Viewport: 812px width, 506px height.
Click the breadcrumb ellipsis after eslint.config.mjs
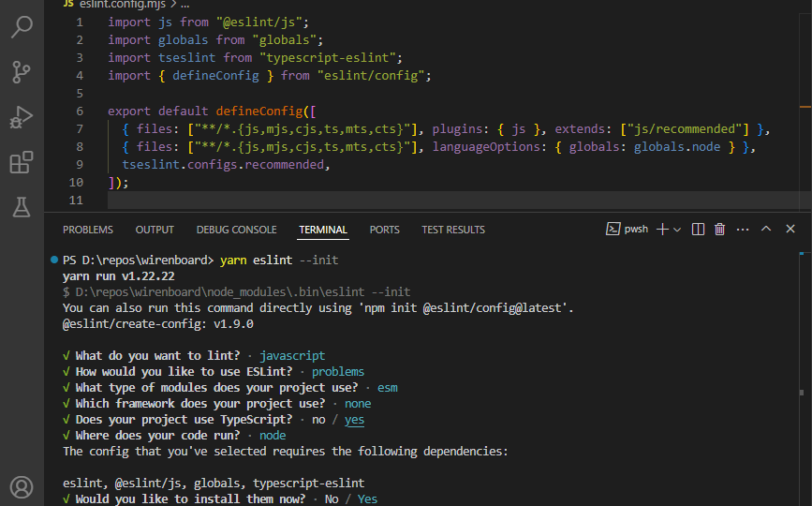pyautogui.click(x=185, y=5)
